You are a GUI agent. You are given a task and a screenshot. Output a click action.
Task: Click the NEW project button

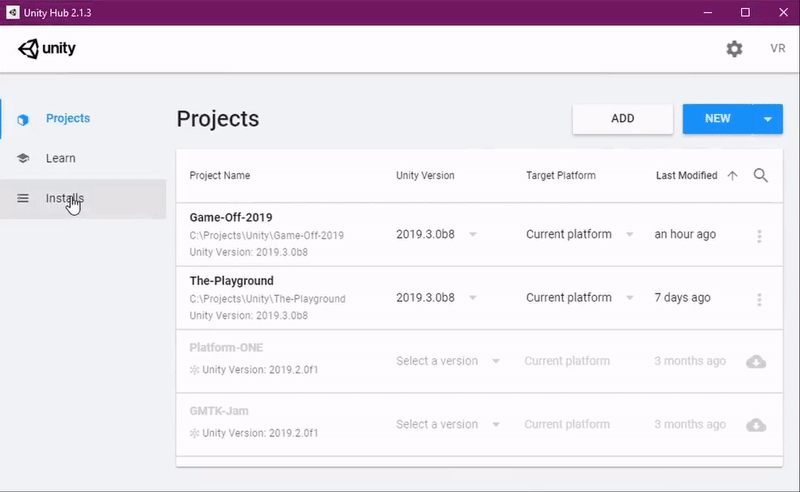point(717,119)
